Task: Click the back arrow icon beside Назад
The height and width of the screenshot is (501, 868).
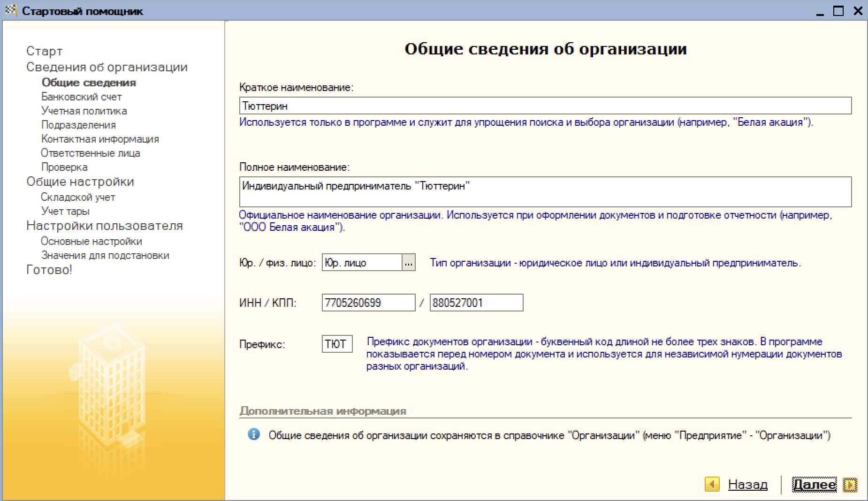Action: 712,484
